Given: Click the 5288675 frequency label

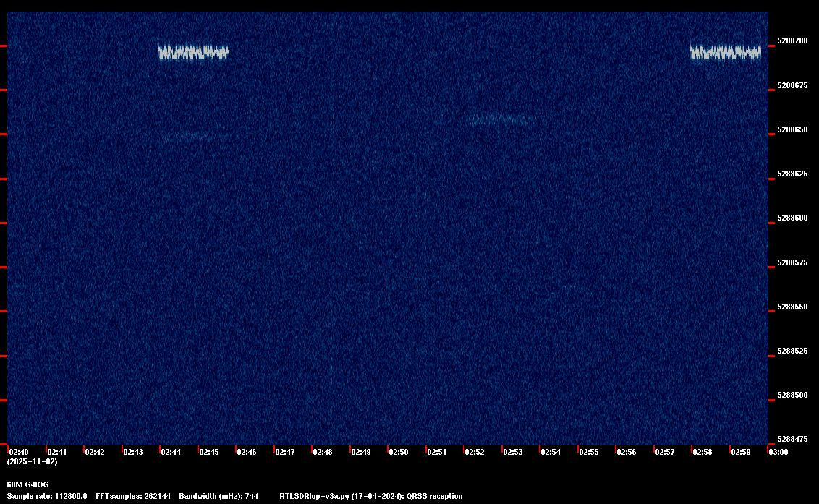Looking at the screenshot, I should 792,85.
